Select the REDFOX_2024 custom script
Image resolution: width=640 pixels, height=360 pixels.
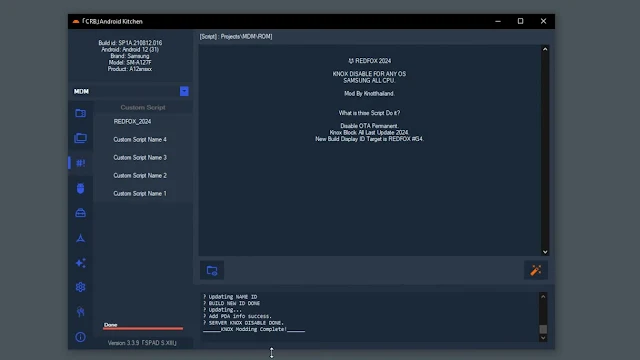point(132,122)
